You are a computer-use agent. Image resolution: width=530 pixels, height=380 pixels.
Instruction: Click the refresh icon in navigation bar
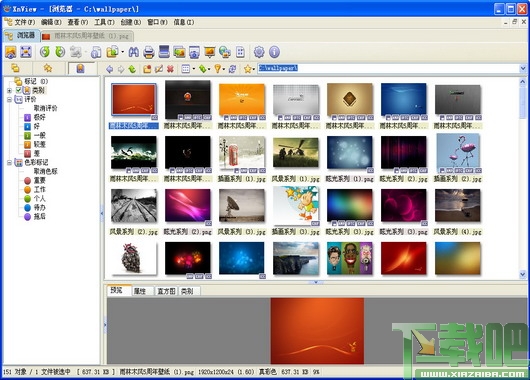[x=232, y=69]
